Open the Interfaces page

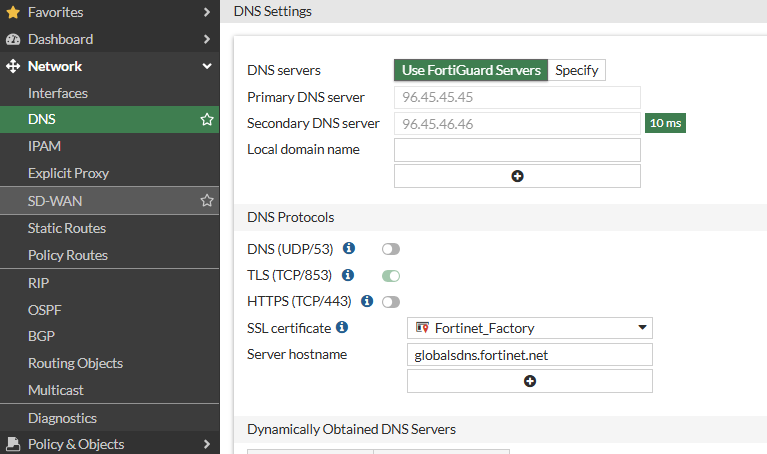coord(58,93)
